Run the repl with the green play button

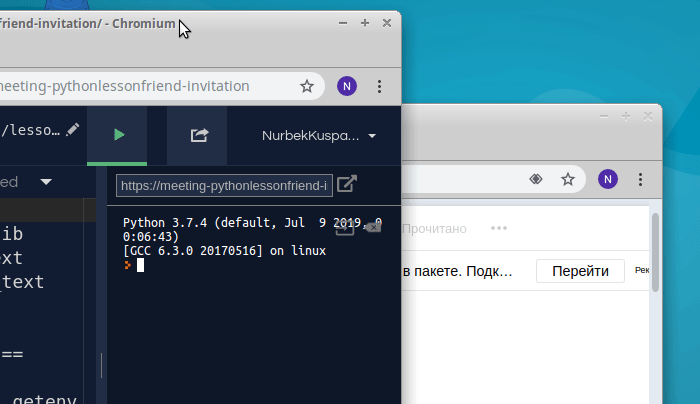click(x=118, y=135)
